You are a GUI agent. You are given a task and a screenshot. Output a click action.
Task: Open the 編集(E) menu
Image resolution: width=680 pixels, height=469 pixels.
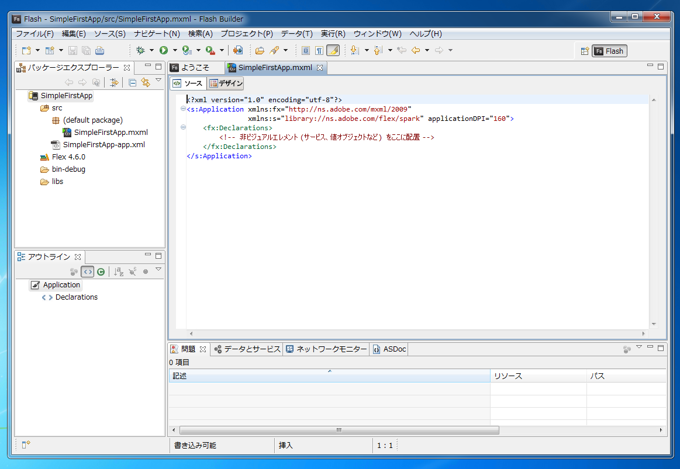[74, 33]
